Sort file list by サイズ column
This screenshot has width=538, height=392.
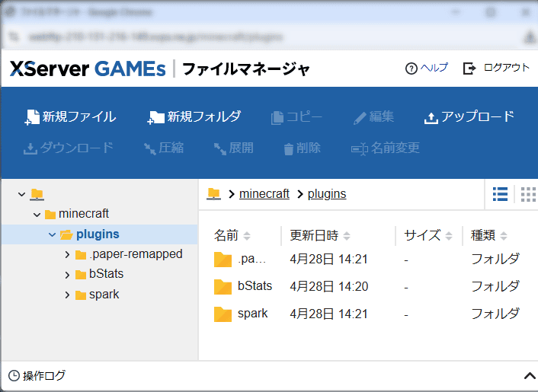click(x=428, y=235)
